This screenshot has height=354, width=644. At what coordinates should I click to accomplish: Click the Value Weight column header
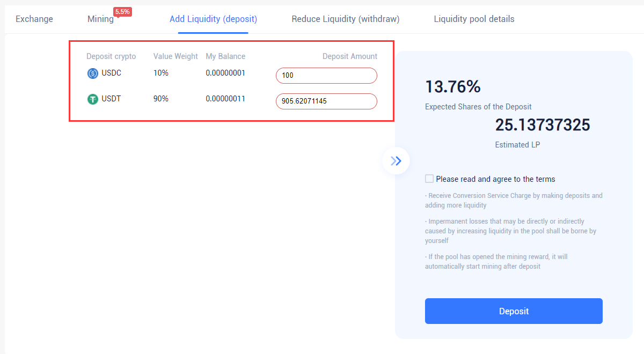(x=175, y=56)
